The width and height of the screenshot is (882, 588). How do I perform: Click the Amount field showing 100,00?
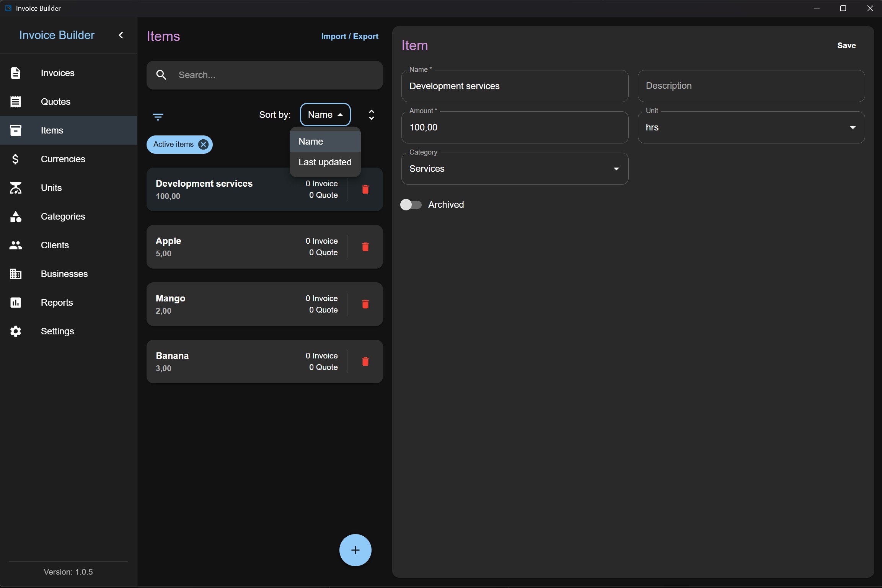tap(515, 127)
